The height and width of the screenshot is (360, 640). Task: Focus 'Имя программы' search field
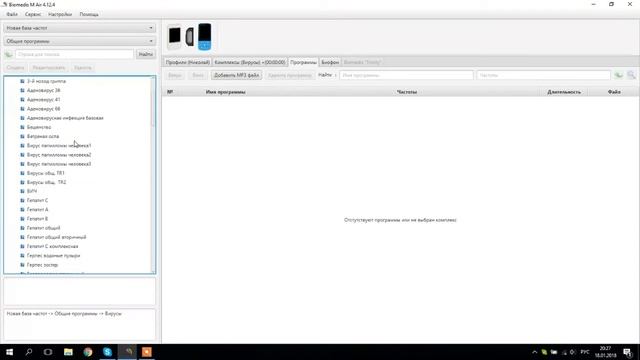(406, 75)
